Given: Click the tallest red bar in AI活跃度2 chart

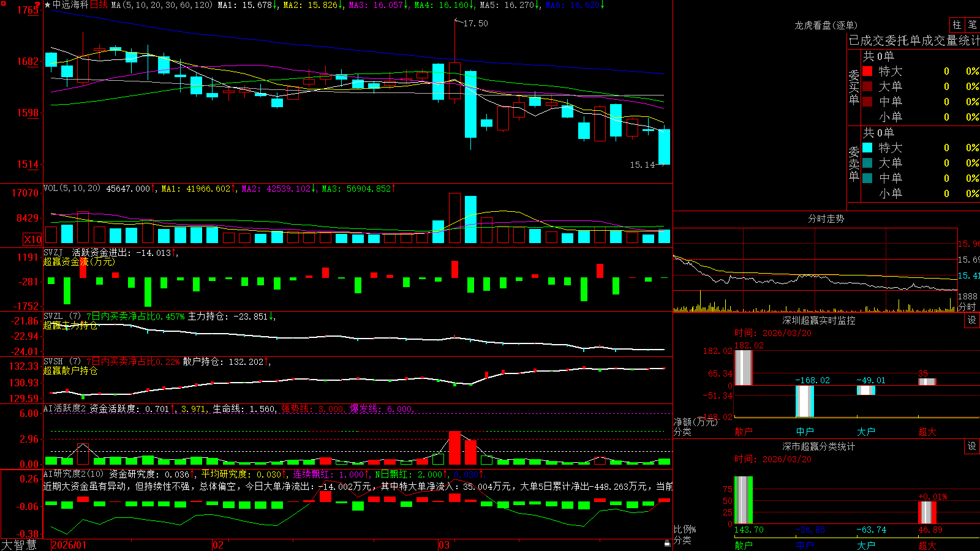Looking at the screenshot, I should [454, 448].
